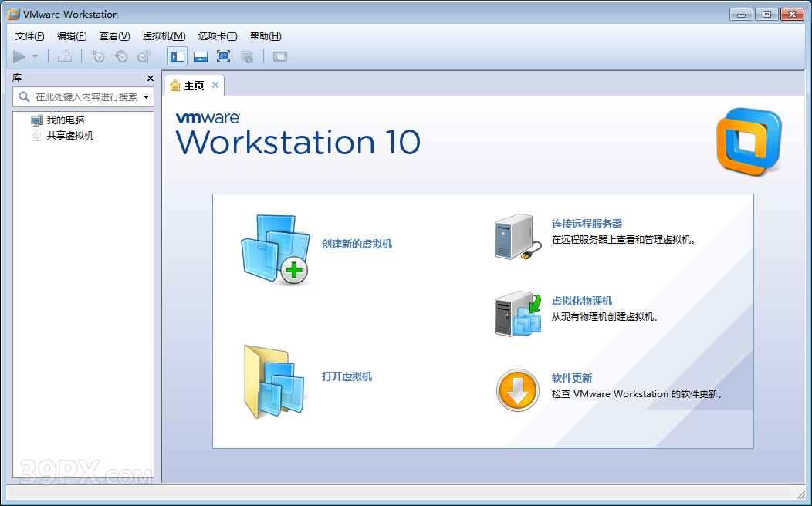Click the 我的电脑 computer icon

point(37,120)
